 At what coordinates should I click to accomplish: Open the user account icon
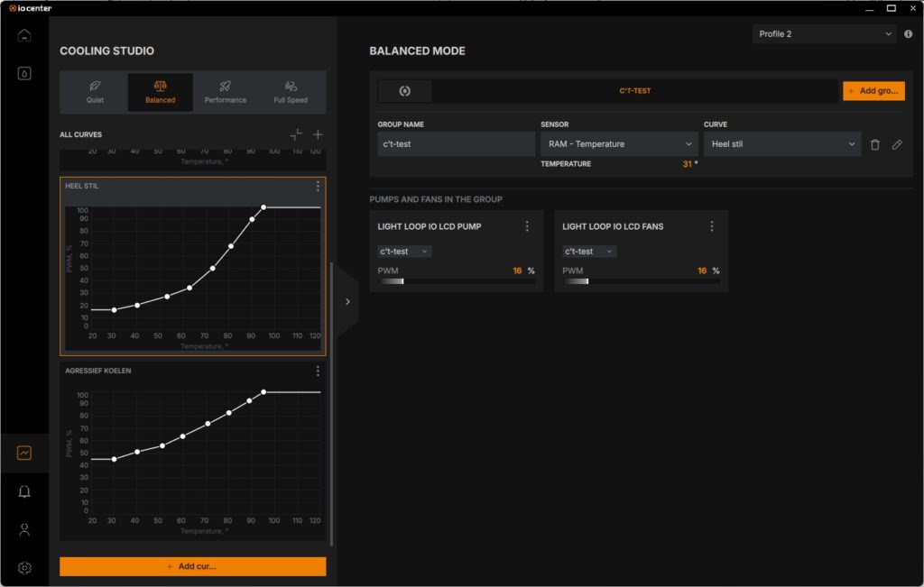point(24,530)
